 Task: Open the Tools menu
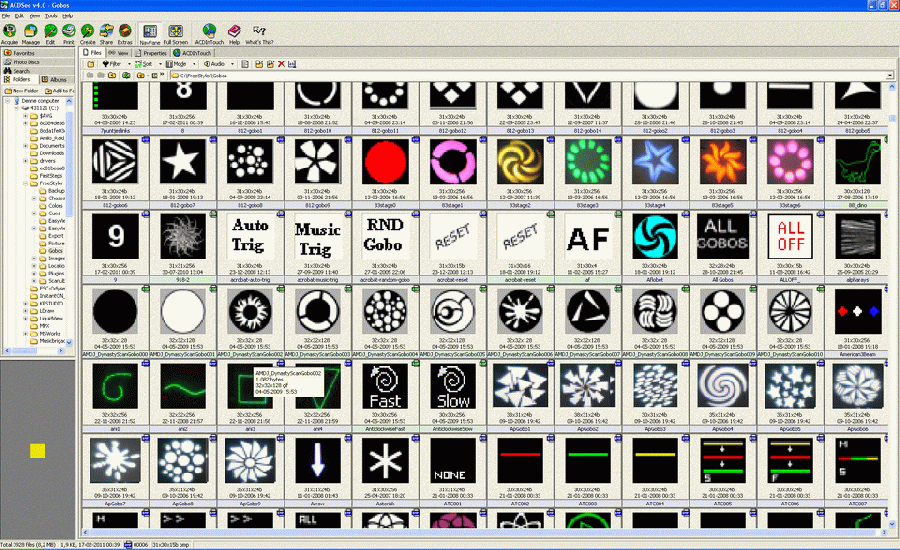[51, 16]
